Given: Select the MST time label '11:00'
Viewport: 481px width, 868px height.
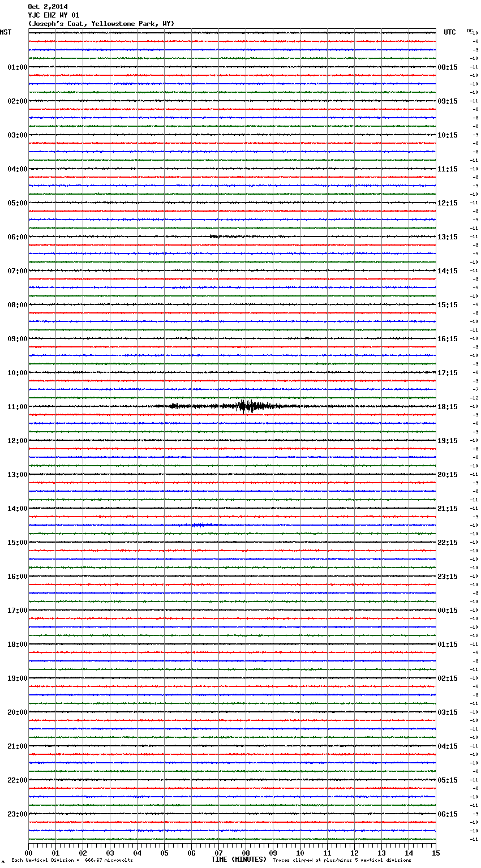Looking at the screenshot, I should 17,407.
